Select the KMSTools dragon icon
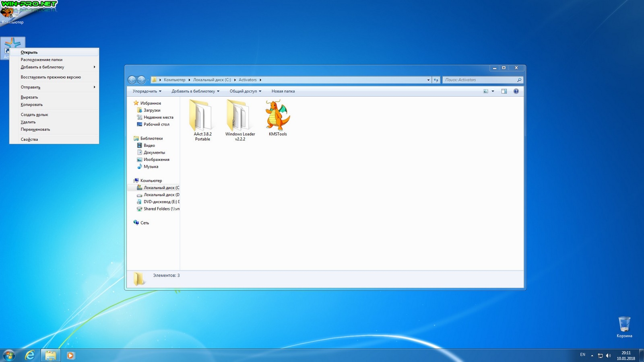Screen dimensions: 644x362 coord(278,118)
